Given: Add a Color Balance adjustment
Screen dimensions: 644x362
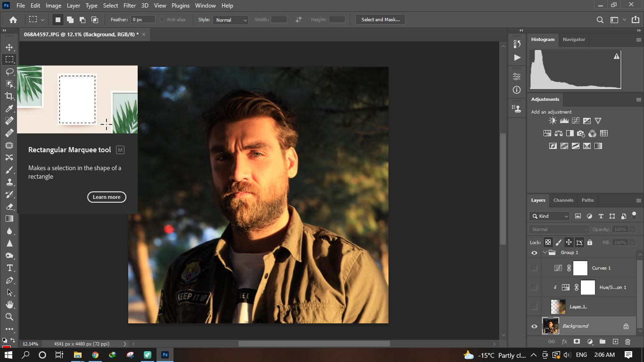Looking at the screenshot, I should [x=559, y=133].
